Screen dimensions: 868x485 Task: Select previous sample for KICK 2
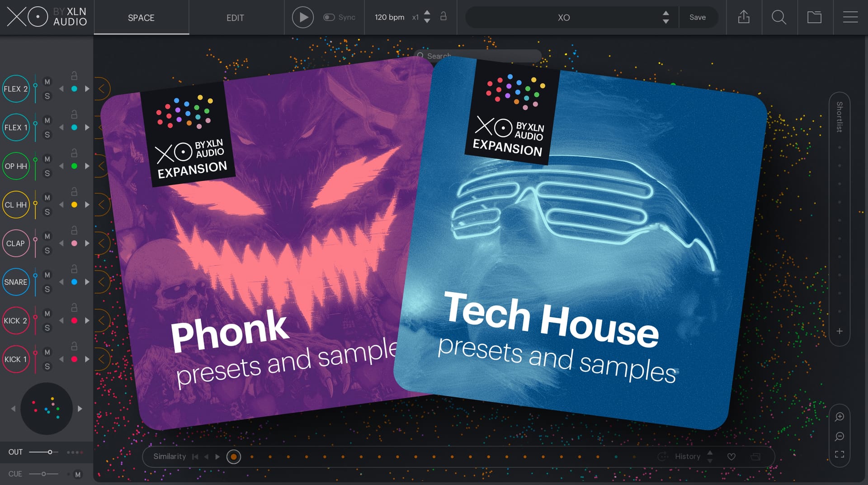(61, 321)
